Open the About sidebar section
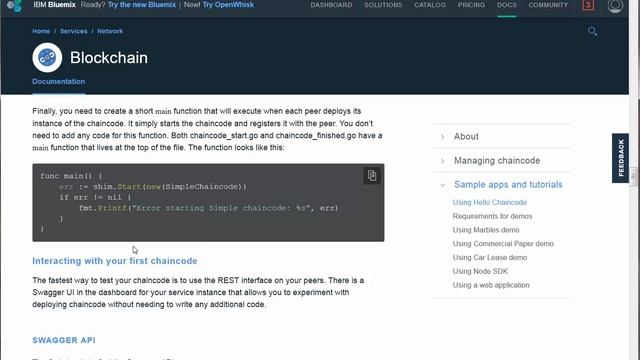 click(x=466, y=137)
